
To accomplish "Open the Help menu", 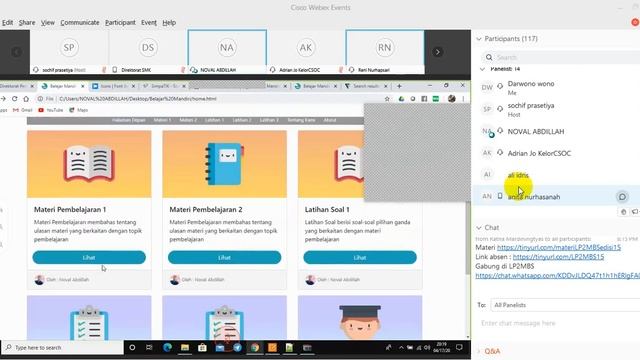I will (169, 22).
